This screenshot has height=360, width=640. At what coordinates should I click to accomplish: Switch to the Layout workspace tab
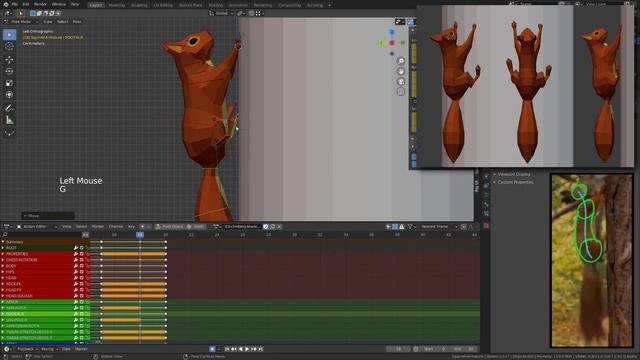point(96,5)
